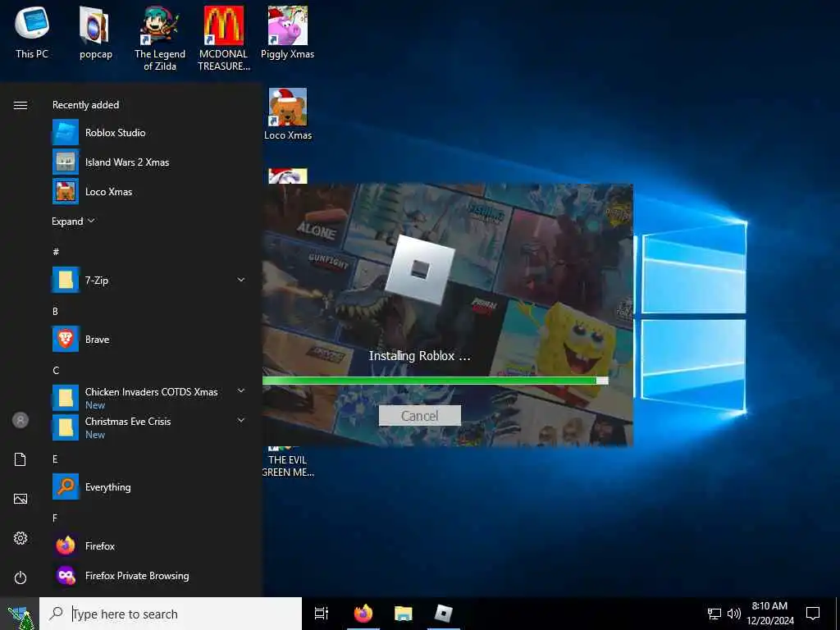Switch to Firefox on taskbar
This screenshot has height=630, width=840.
(x=363, y=614)
